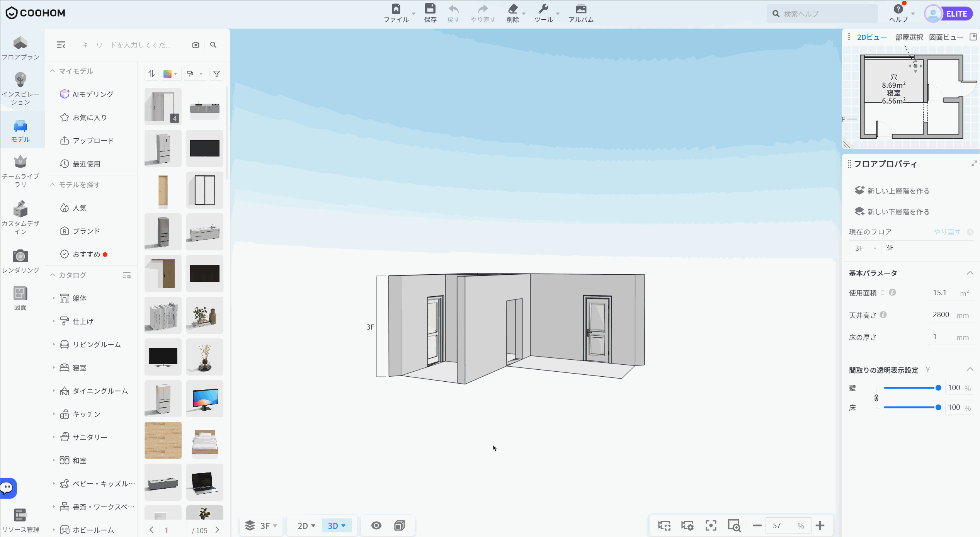980x537 pixels.
Task: Switch to the 2Dビュー tab
Action: (x=872, y=37)
